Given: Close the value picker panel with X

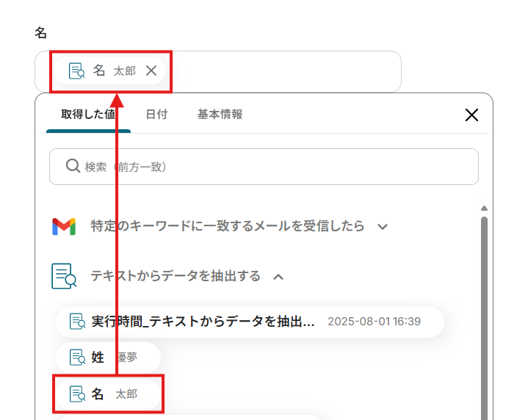Looking at the screenshot, I should (x=471, y=115).
